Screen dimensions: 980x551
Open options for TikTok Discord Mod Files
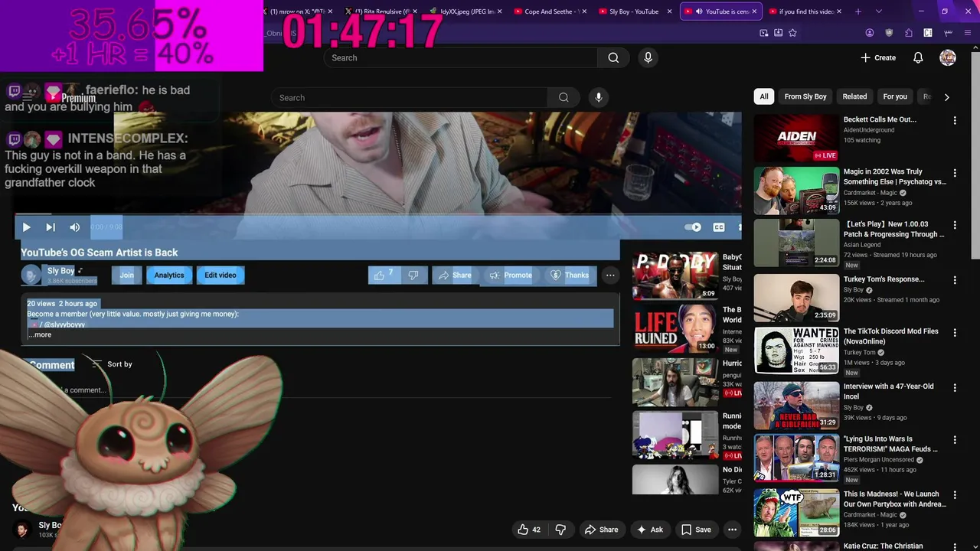955,333
